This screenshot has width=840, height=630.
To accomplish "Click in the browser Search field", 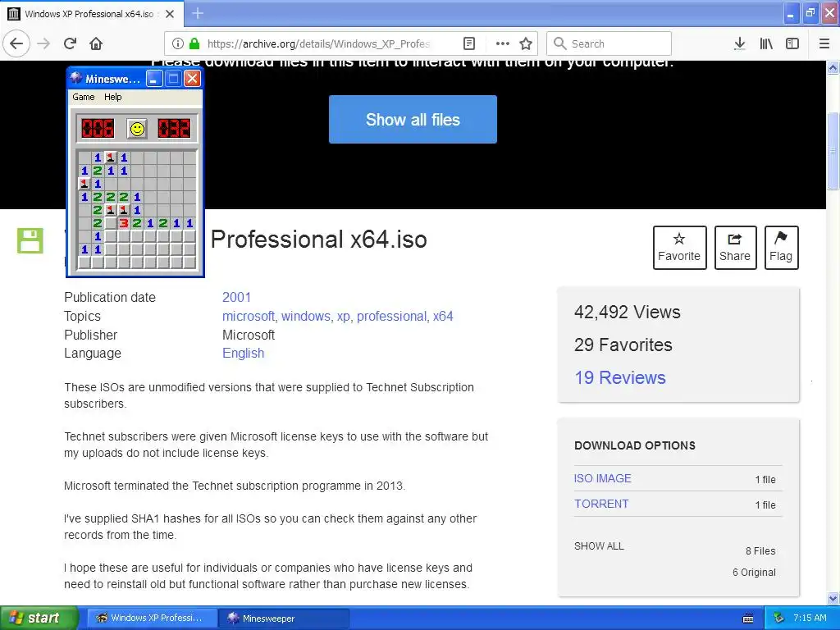I will (x=609, y=43).
